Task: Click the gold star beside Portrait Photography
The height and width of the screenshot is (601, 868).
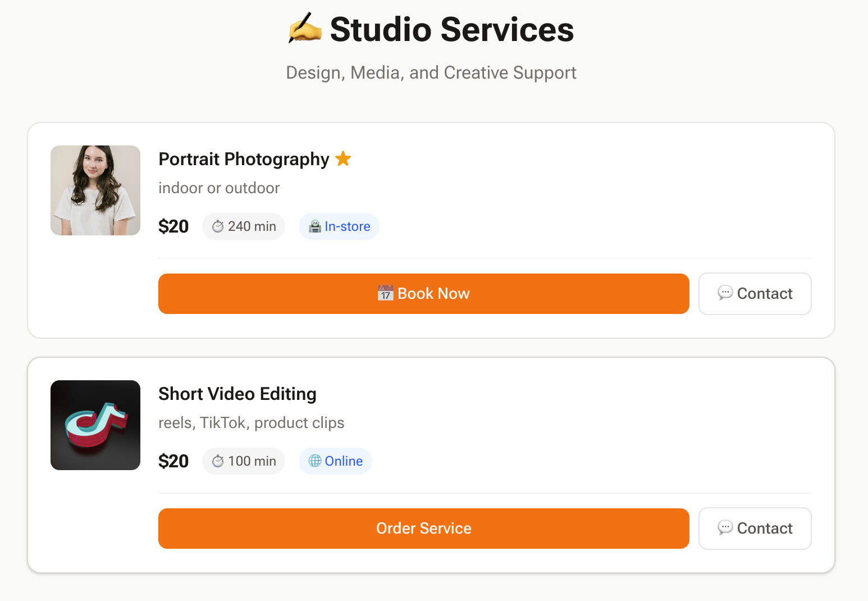Action: (343, 159)
